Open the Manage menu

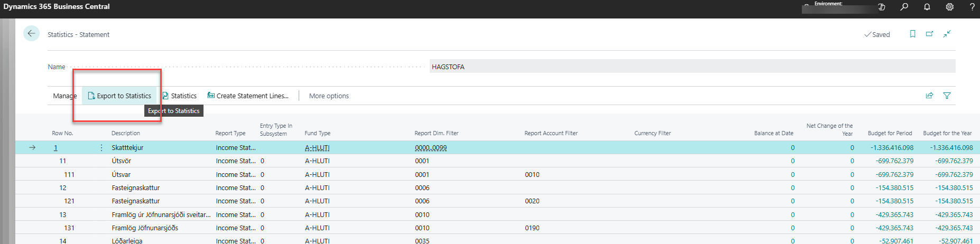tap(65, 96)
